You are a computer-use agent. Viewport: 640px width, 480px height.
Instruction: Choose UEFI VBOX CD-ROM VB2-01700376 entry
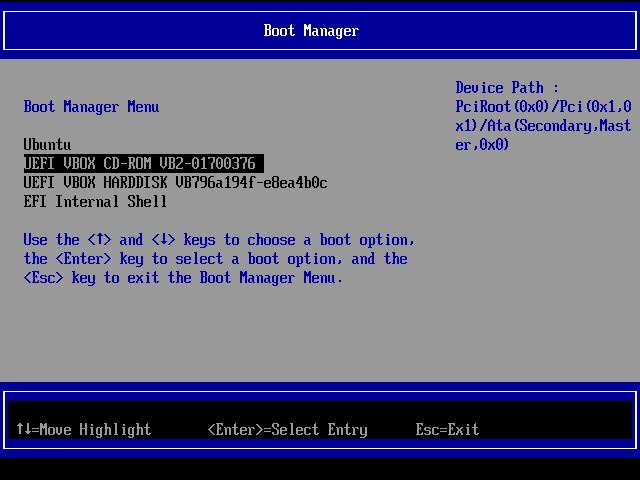pos(144,164)
